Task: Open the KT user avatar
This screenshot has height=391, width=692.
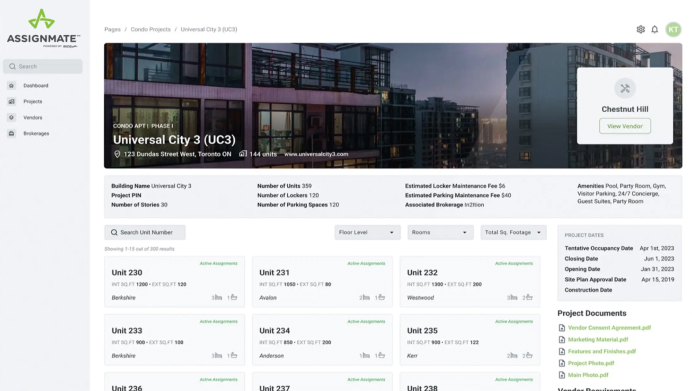Action: tap(673, 29)
